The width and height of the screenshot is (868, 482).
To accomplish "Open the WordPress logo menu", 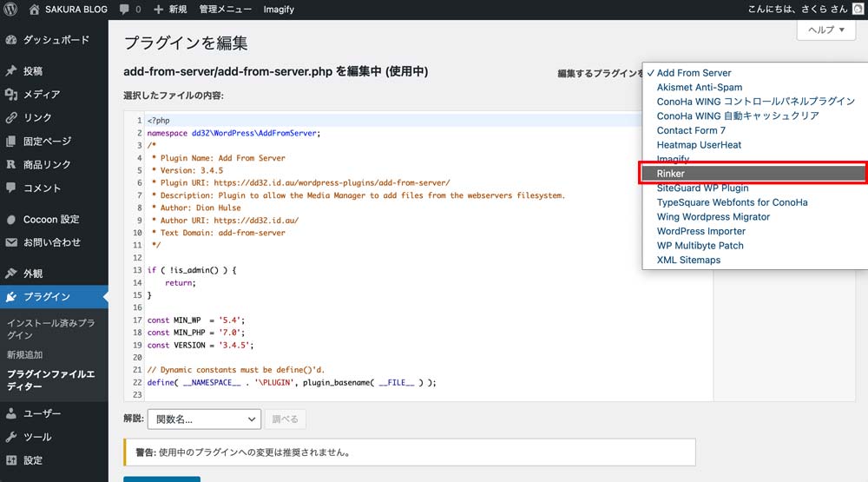I will point(10,10).
